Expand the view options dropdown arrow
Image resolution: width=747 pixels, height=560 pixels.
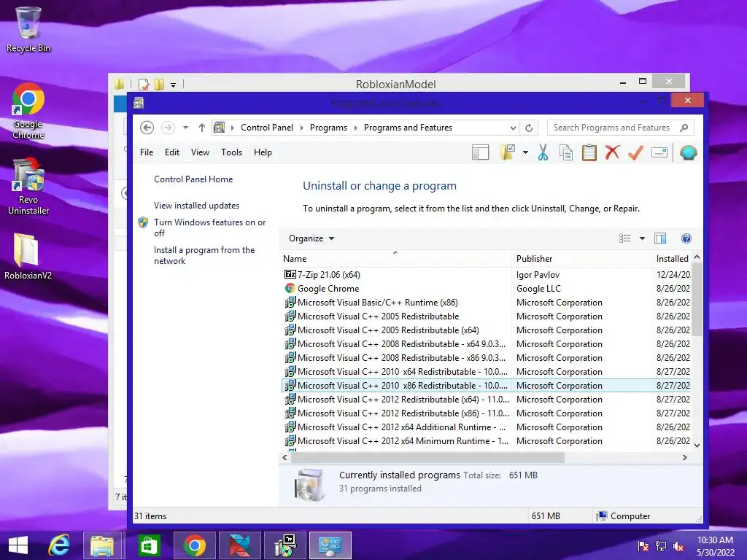(x=642, y=238)
